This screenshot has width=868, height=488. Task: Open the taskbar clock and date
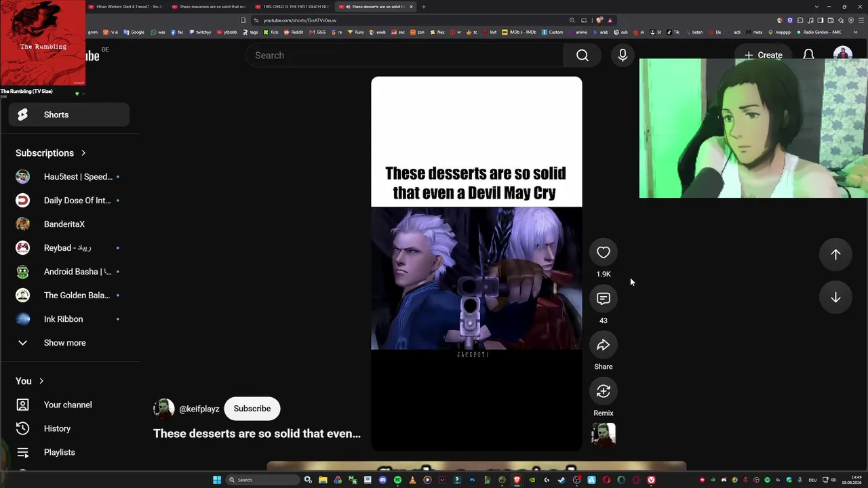[x=851, y=481]
